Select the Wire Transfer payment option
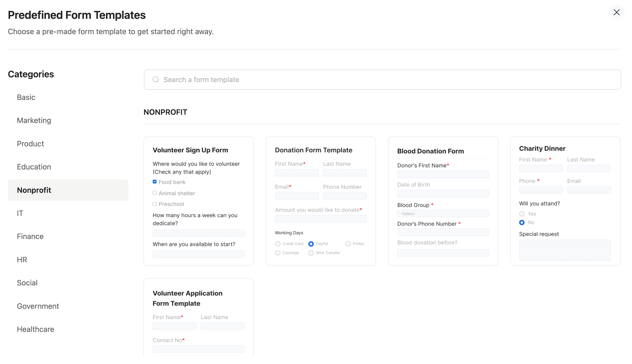 [311, 253]
